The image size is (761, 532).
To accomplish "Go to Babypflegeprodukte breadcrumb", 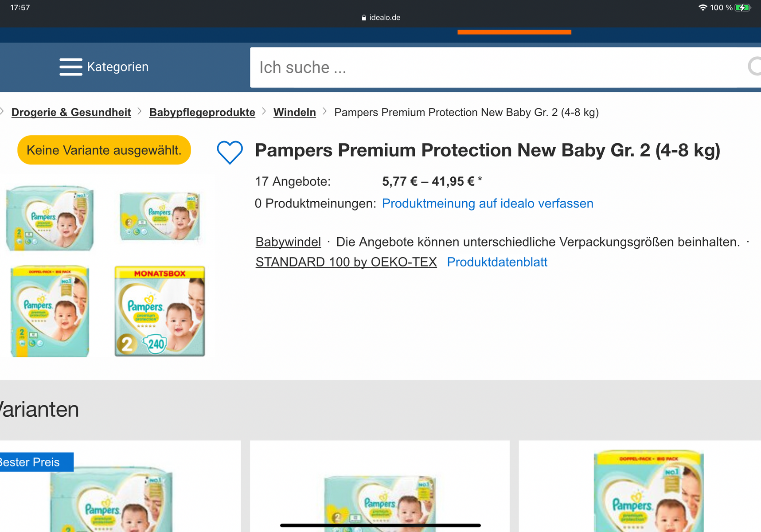I will click(x=202, y=113).
